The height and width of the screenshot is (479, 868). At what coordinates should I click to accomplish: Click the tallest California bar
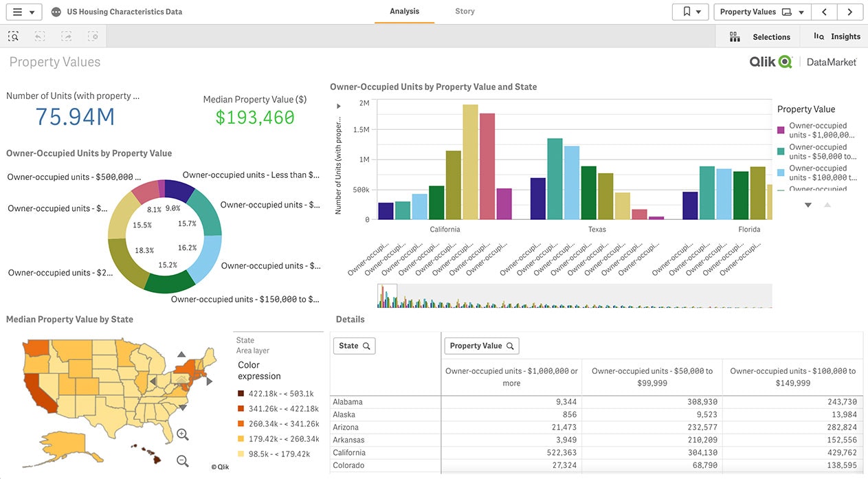[470, 162]
